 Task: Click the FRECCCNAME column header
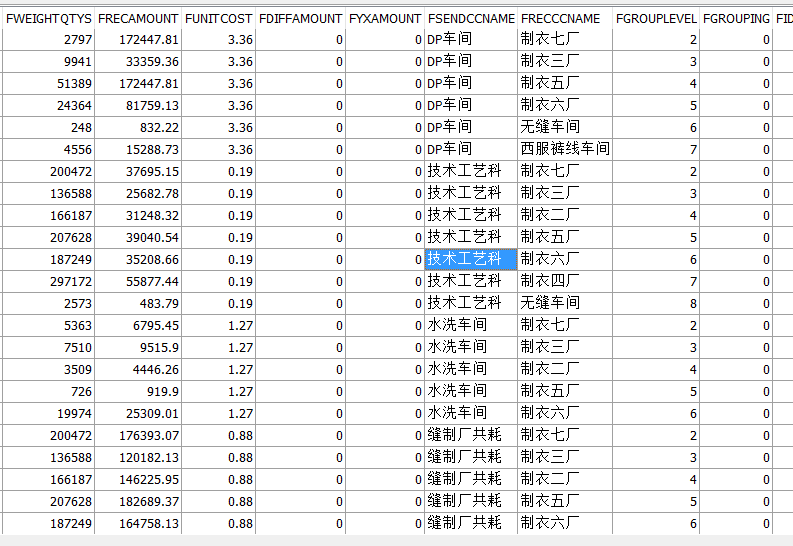click(565, 19)
